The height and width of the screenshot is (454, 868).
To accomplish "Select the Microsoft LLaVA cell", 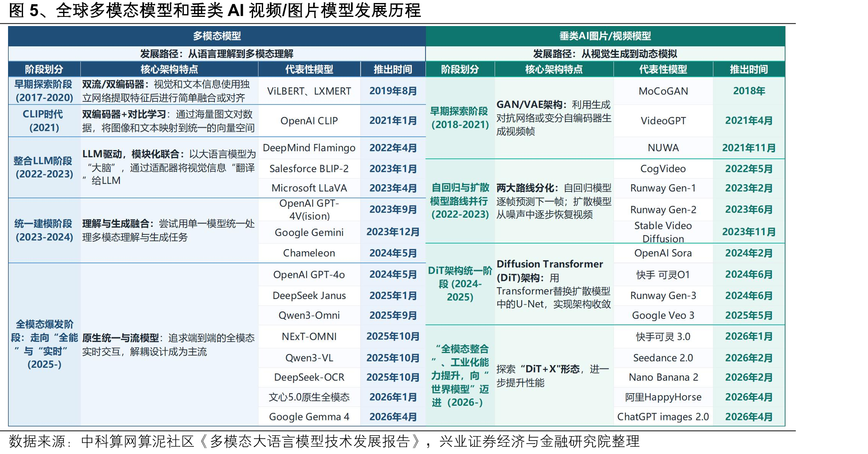I will (x=309, y=188).
